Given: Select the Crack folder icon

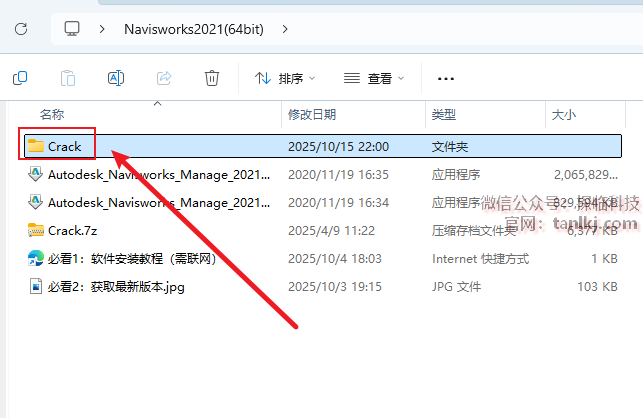Looking at the screenshot, I should tap(36, 146).
